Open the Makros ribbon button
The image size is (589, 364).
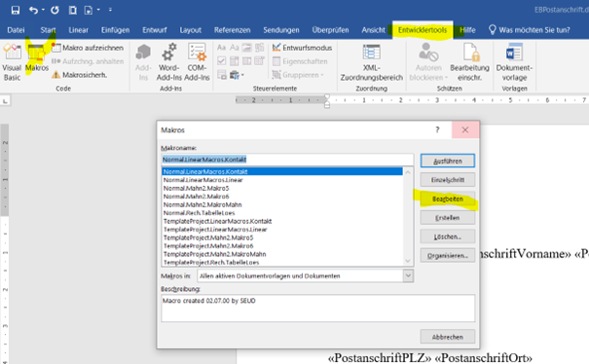tap(37, 57)
